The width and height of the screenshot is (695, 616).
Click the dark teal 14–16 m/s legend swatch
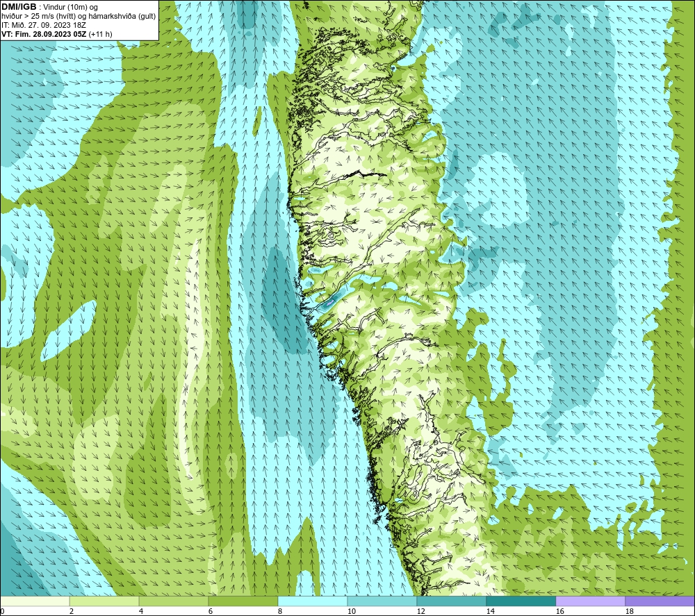click(x=521, y=601)
